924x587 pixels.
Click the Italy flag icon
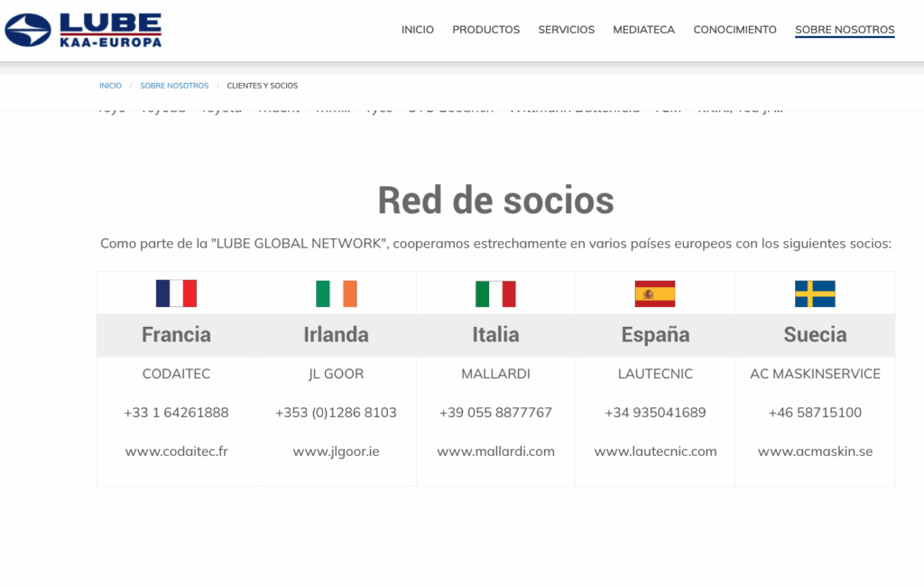(495, 293)
